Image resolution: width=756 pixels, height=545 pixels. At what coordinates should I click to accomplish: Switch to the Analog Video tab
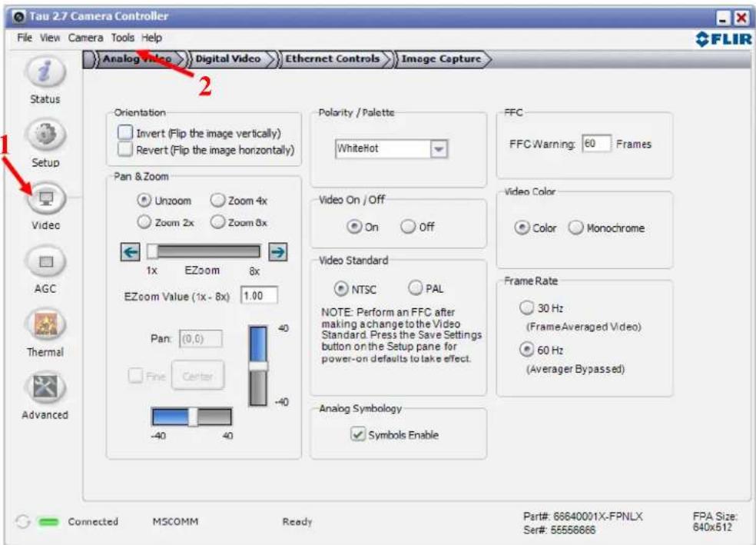point(137,59)
